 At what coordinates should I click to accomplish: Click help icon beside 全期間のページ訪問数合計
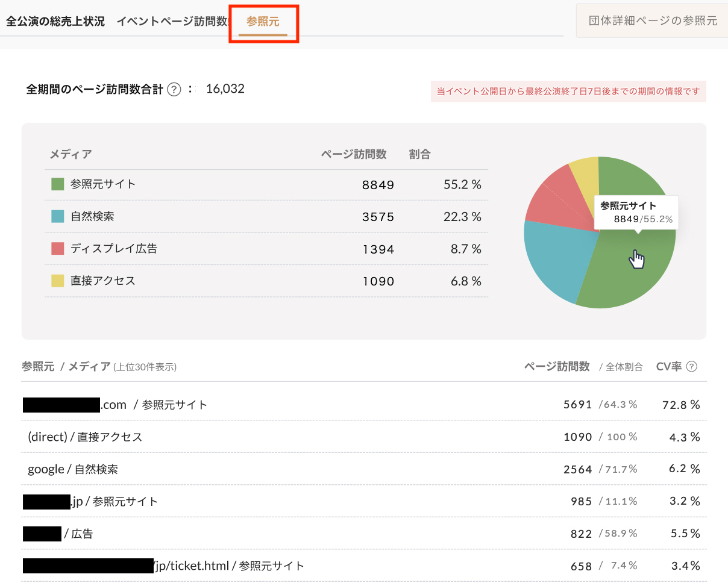[174, 90]
